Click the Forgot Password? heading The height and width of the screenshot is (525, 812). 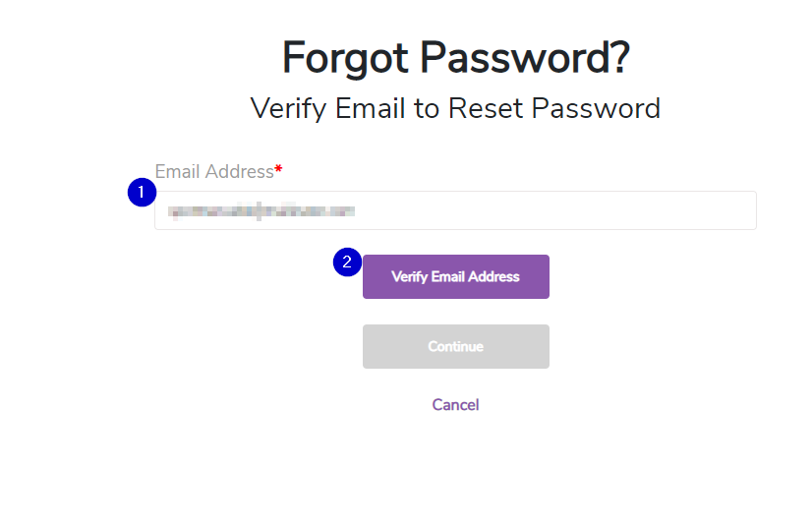(x=455, y=58)
